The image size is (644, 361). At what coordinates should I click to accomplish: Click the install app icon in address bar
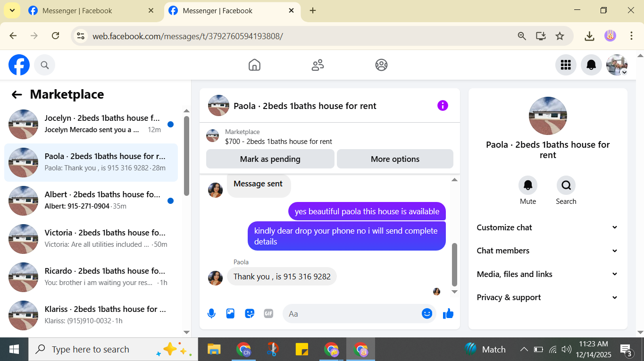[541, 36]
